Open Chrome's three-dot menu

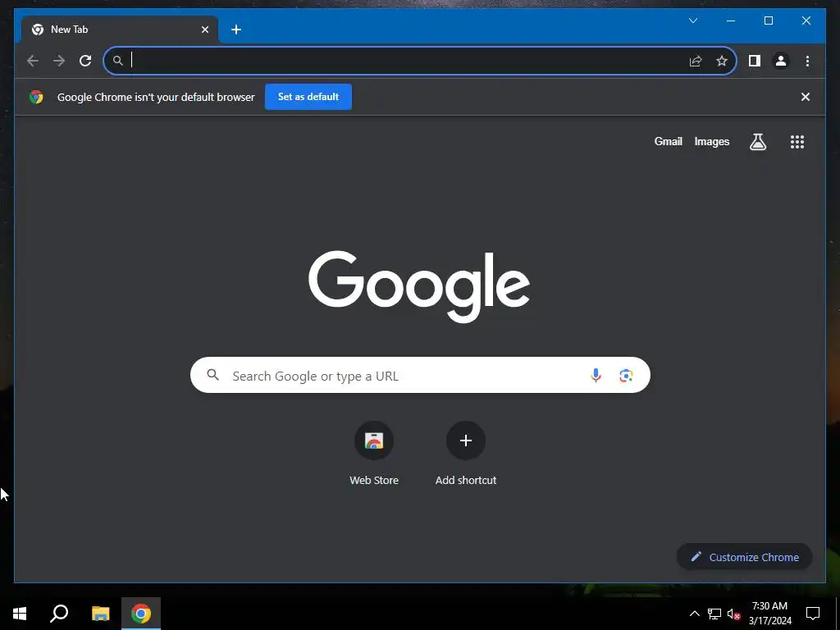click(x=807, y=61)
